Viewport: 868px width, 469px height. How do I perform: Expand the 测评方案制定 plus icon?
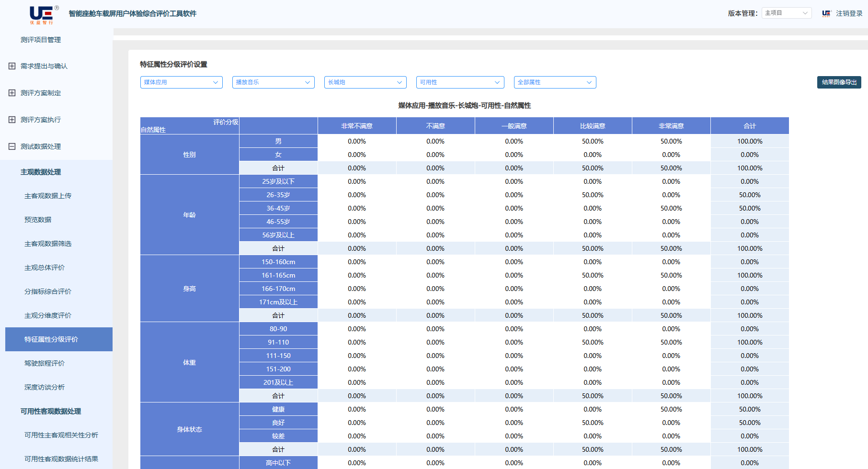[12, 93]
